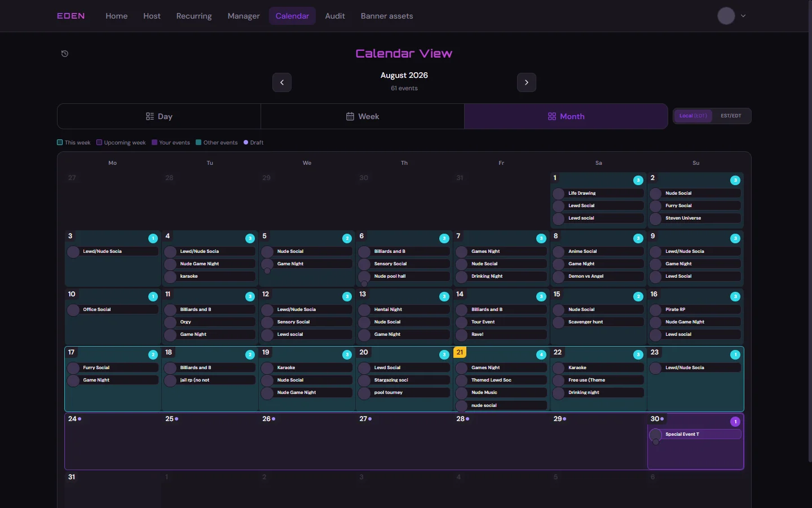Open Stargazing soci event on August 20
812x508 pixels.
pos(404,380)
